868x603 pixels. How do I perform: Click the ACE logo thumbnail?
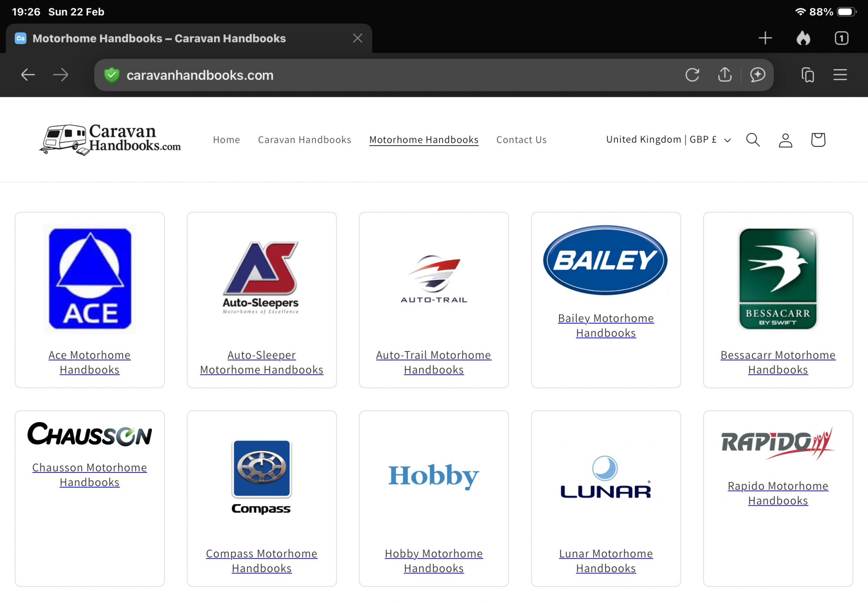pos(90,279)
